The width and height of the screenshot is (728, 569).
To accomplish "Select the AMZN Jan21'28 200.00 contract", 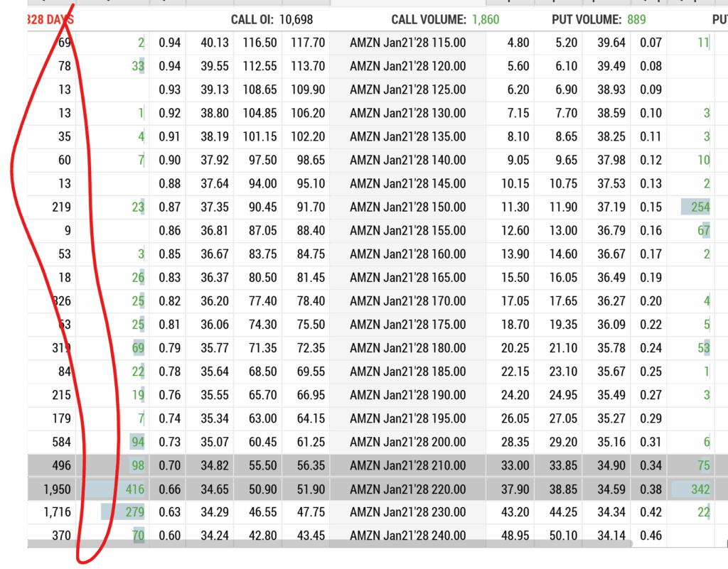I will [407, 442].
